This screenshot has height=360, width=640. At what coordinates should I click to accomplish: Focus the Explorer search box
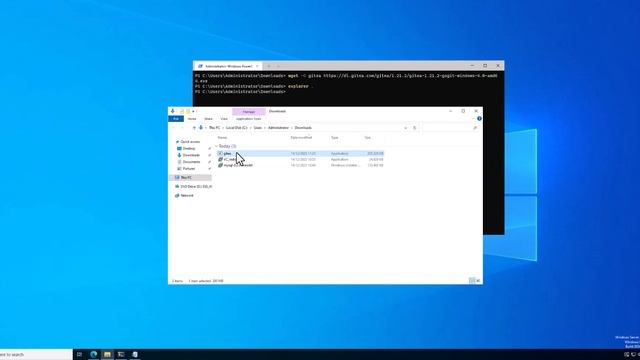point(450,128)
